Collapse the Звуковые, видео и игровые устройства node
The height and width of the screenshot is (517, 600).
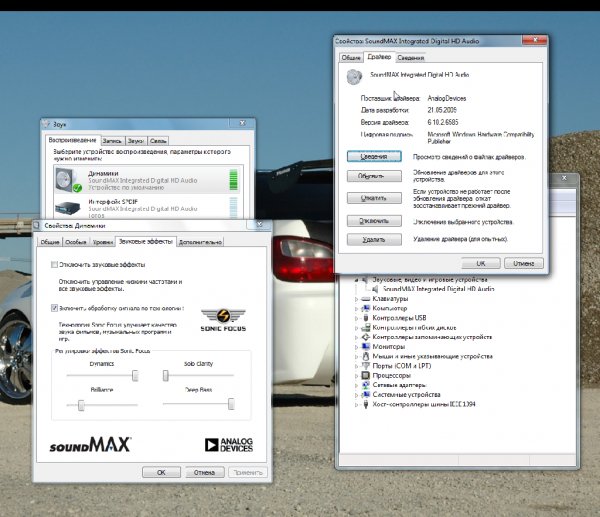point(357,280)
